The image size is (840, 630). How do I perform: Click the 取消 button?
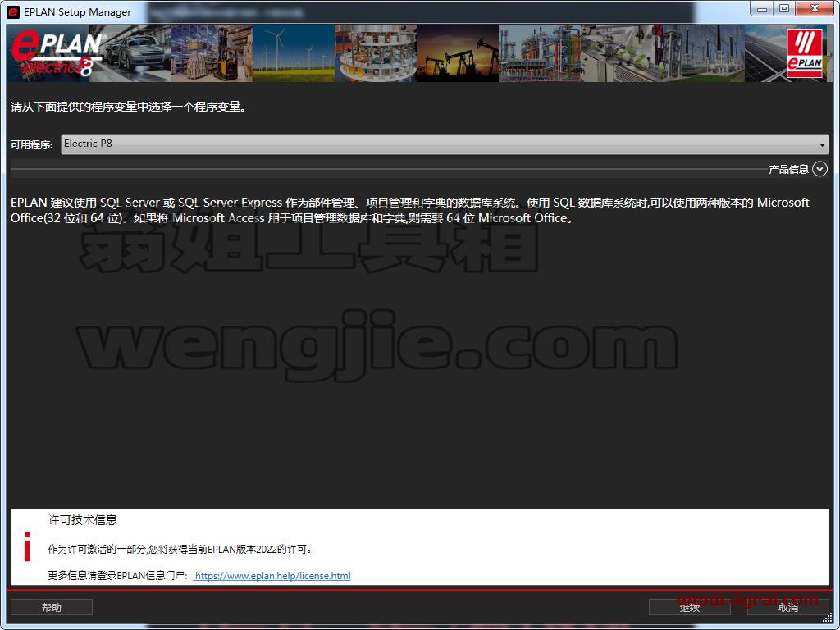788,607
